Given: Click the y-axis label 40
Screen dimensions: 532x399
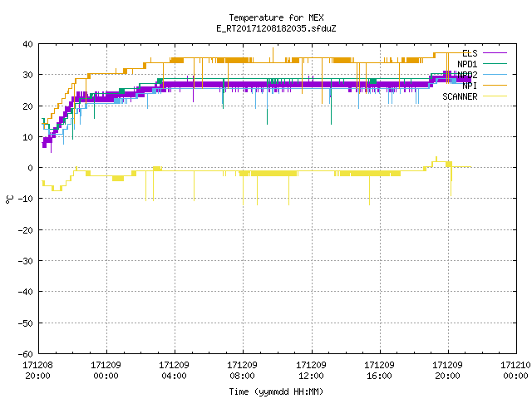Looking at the screenshot, I should pos(27,44).
